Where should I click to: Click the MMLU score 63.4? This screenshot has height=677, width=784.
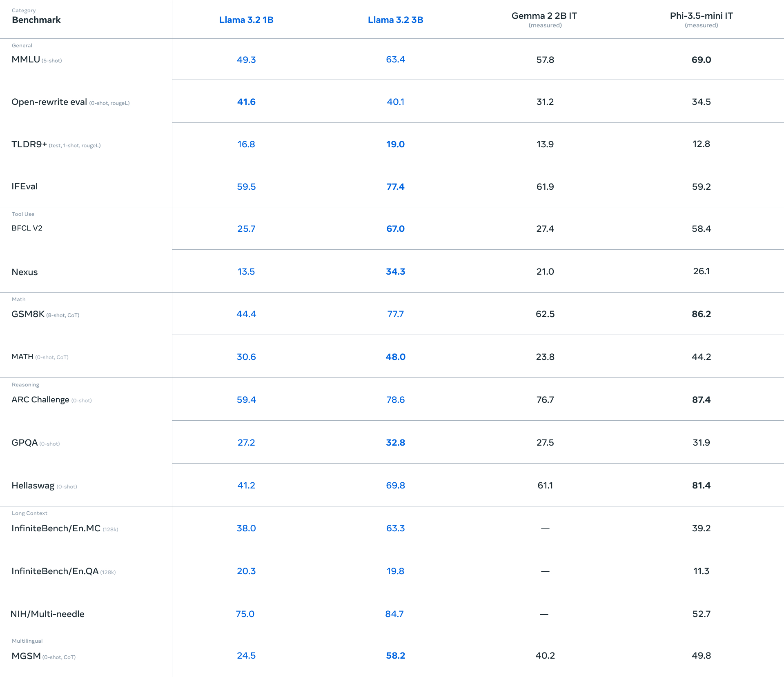pos(395,60)
